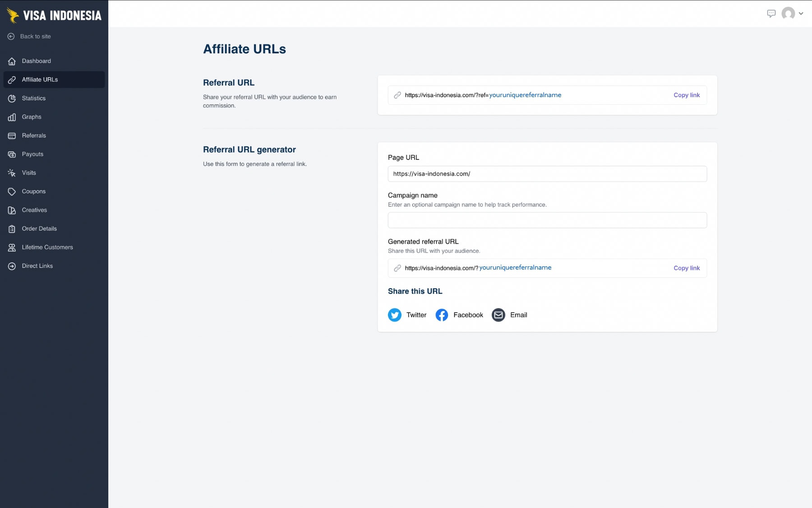Click the Referrals sidebar icon
Screen dimensions: 812x508
point(12,135)
